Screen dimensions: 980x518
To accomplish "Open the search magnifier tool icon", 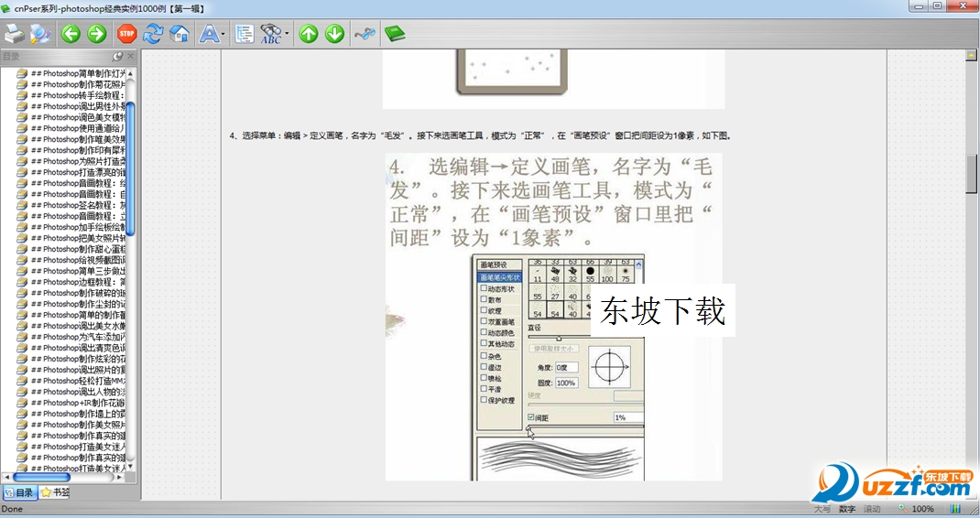I will (x=40, y=34).
